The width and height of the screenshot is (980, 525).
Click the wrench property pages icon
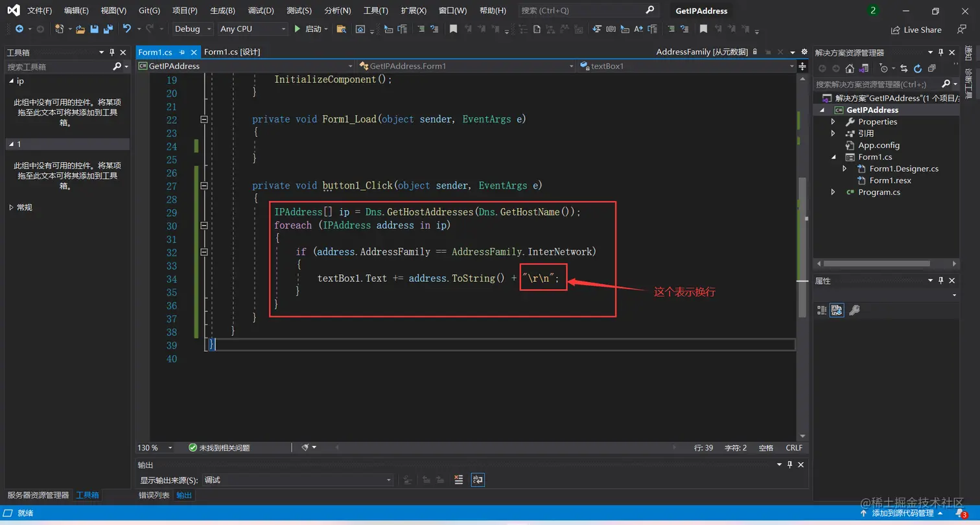coord(854,310)
